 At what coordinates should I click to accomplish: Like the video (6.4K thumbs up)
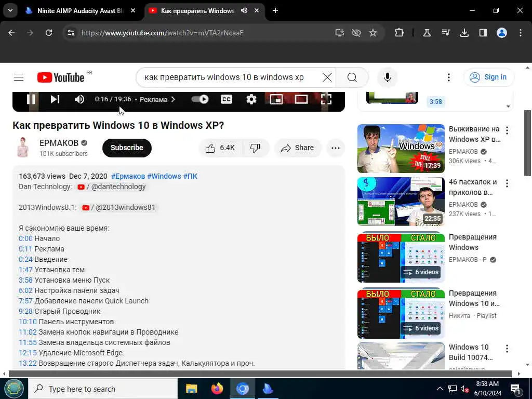pos(220,148)
